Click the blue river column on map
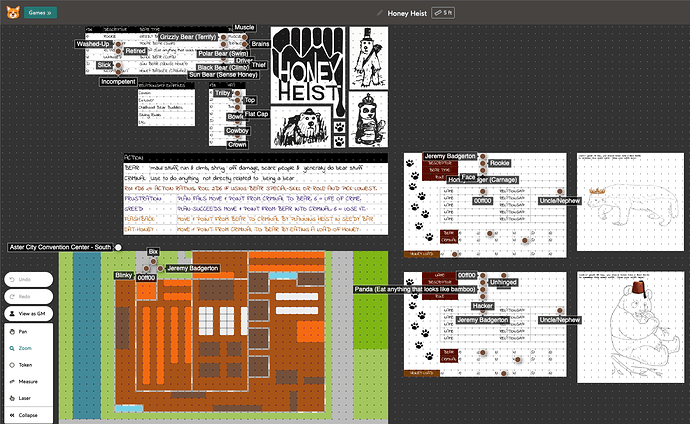This screenshot has width=690, height=424. click(x=87, y=335)
